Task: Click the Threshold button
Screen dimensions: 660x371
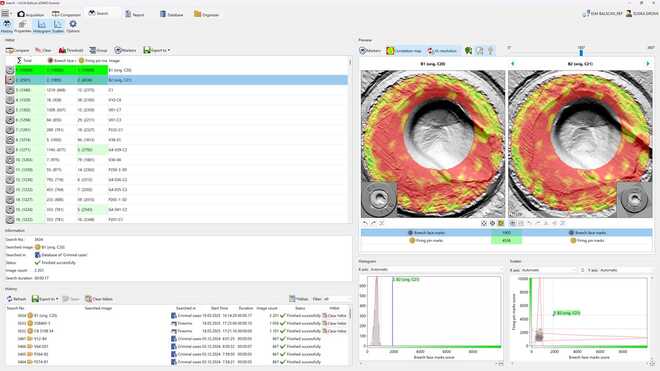Action: tap(71, 51)
